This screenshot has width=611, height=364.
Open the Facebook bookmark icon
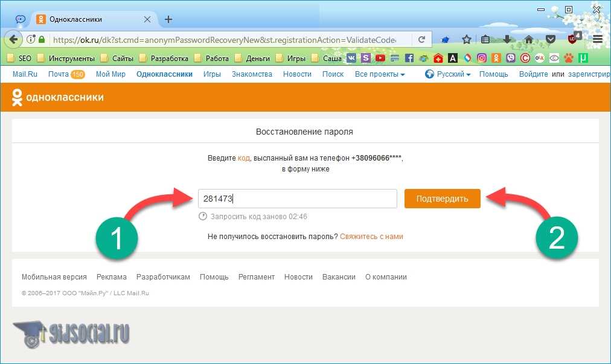pyautogui.click(x=409, y=59)
